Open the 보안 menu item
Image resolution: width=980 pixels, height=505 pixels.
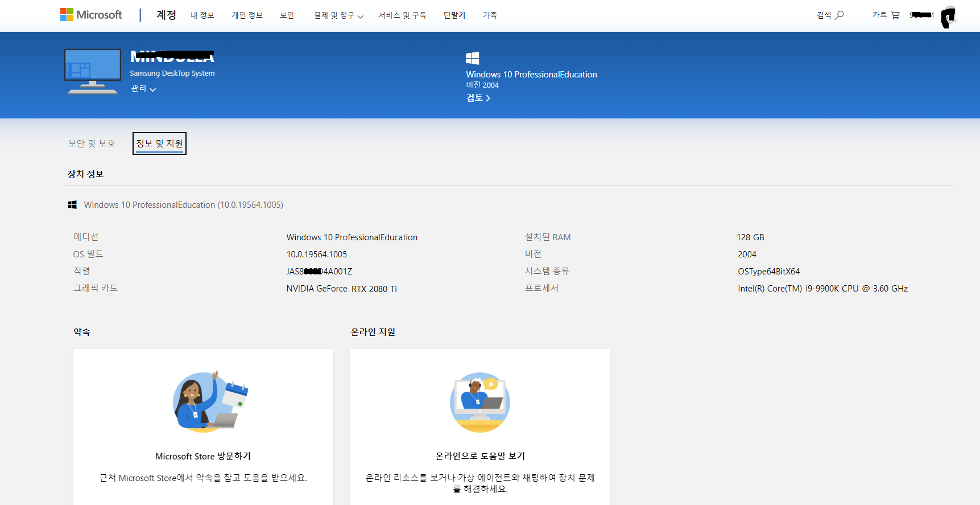point(287,15)
